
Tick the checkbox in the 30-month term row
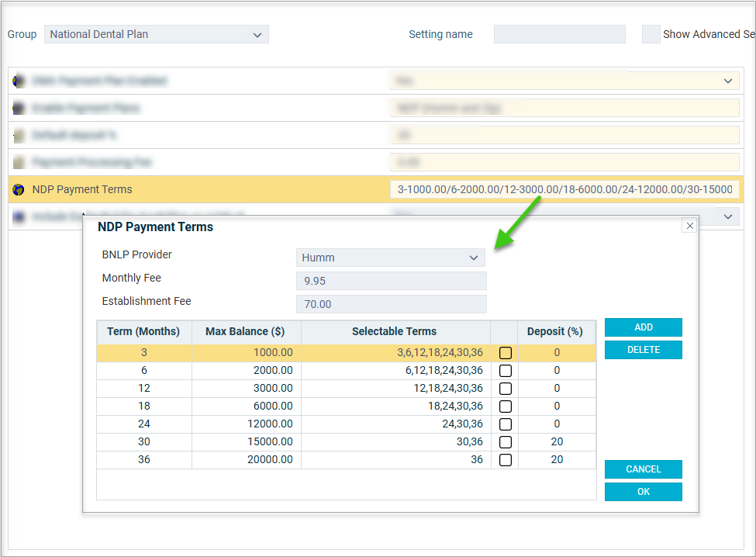506,442
